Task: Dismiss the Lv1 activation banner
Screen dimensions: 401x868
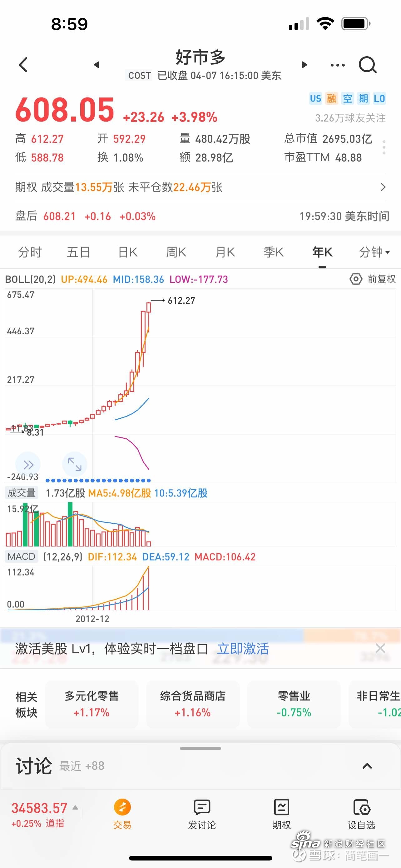Action: click(x=380, y=648)
